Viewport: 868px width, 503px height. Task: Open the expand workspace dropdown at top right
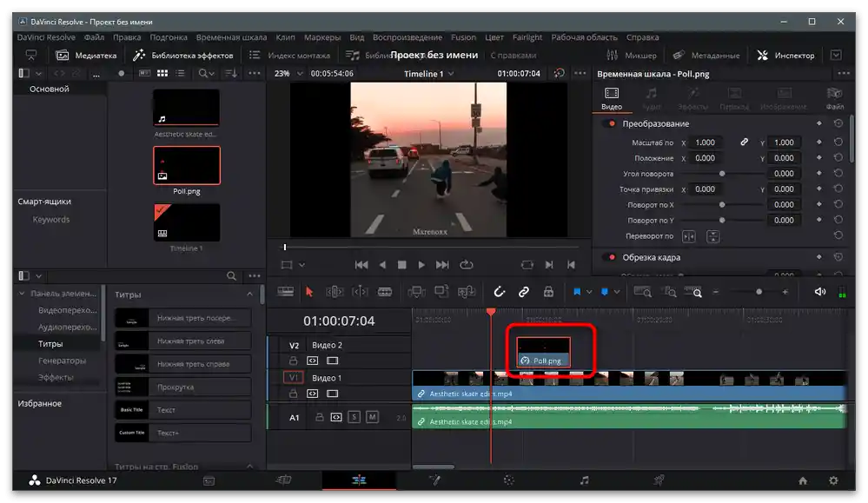tap(836, 55)
